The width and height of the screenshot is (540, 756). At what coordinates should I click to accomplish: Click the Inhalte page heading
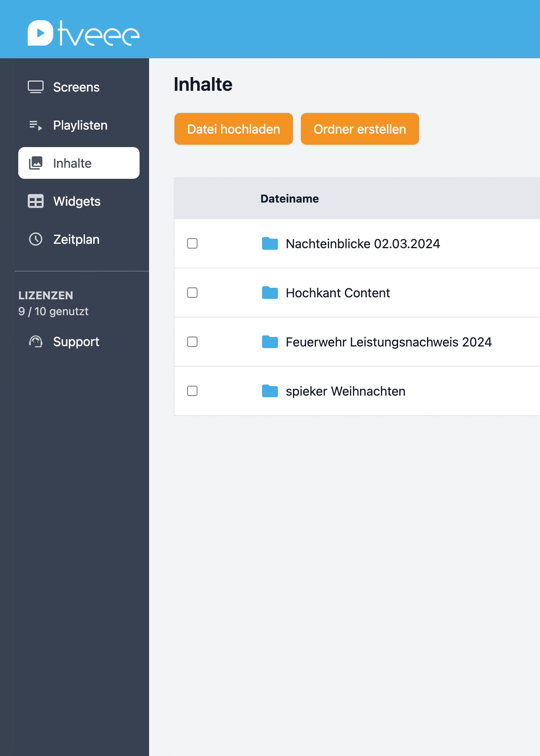pos(203,84)
